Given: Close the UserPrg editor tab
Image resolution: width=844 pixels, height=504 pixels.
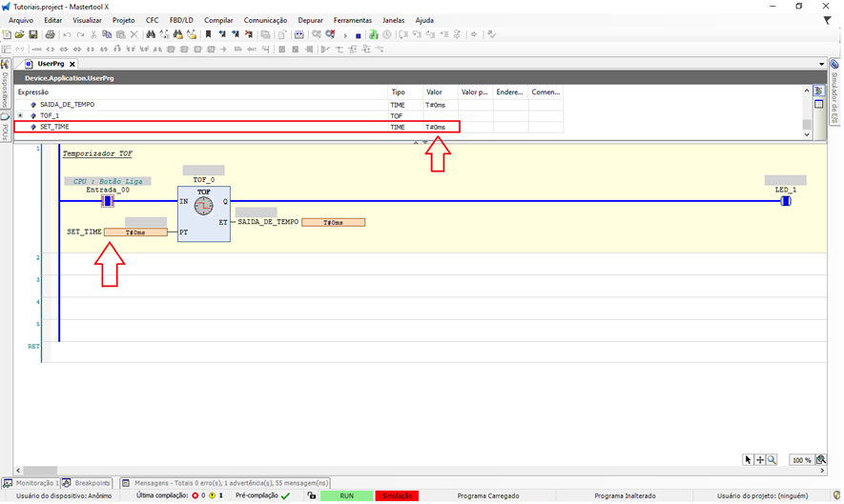Looking at the screenshot, I should (x=72, y=64).
